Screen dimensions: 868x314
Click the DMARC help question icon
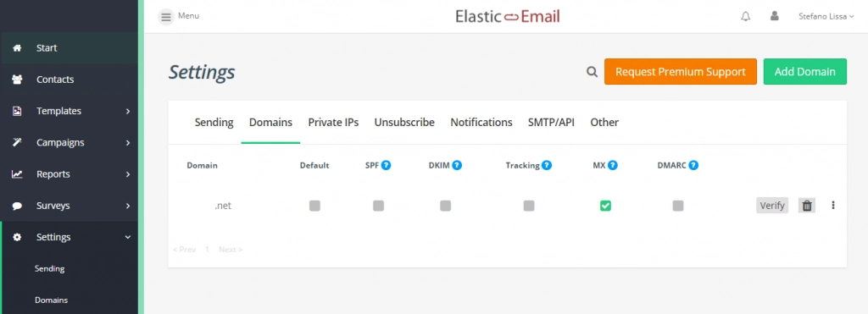[693, 165]
